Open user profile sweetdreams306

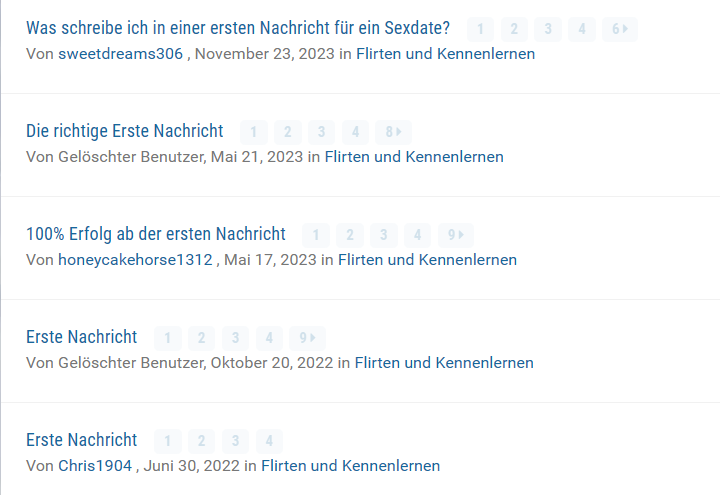pyautogui.click(x=121, y=54)
